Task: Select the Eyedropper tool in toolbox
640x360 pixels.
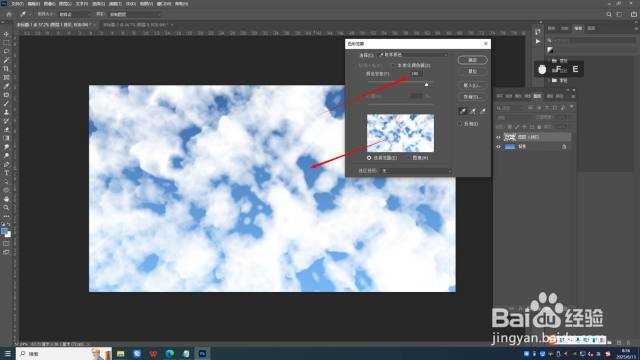Action: (x=6, y=86)
